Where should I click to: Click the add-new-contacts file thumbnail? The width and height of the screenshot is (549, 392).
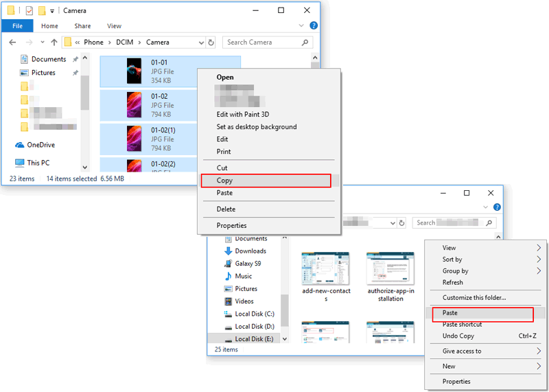[x=325, y=268]
